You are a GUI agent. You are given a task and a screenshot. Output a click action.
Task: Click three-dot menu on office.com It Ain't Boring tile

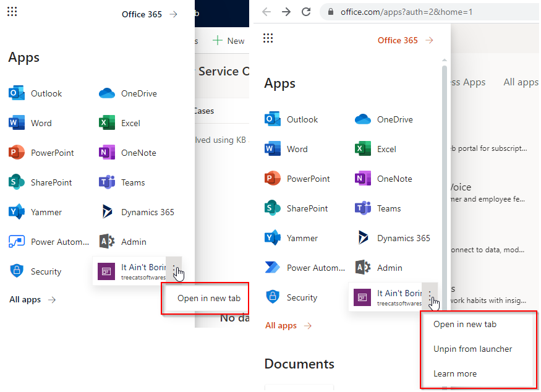click(430, 296)
